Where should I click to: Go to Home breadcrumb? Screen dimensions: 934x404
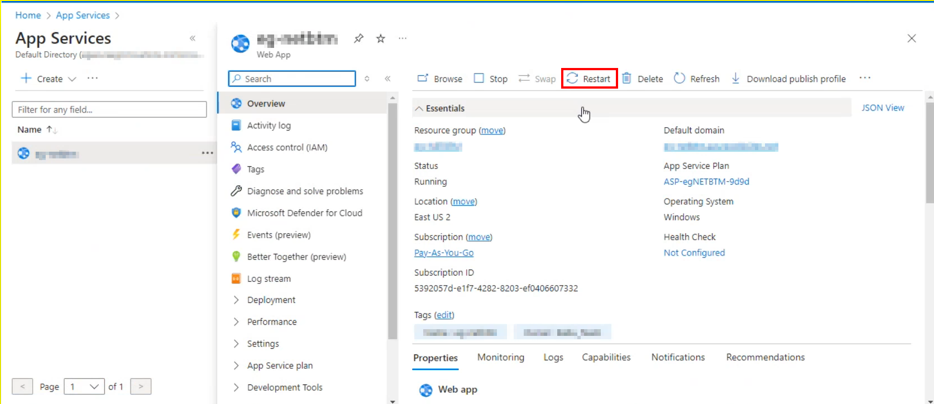tap(28, 15)
